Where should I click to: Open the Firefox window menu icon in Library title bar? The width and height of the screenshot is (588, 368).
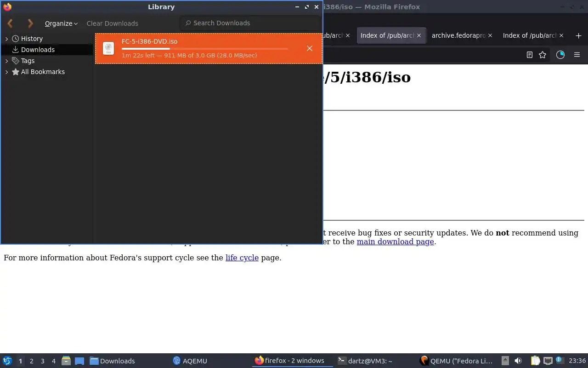point(7,7)
